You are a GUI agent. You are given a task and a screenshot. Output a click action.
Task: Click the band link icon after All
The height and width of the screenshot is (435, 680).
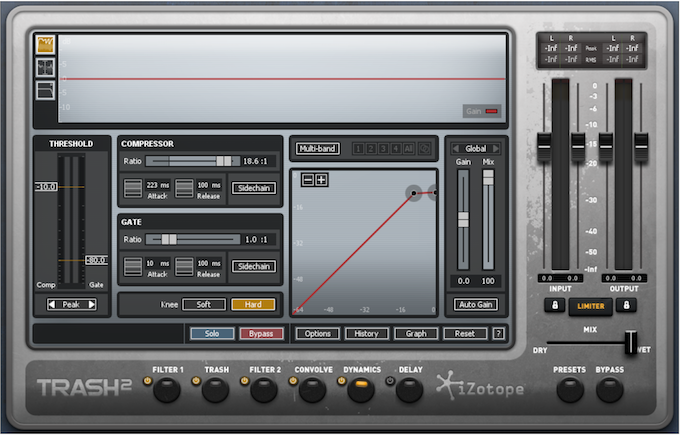425,149
